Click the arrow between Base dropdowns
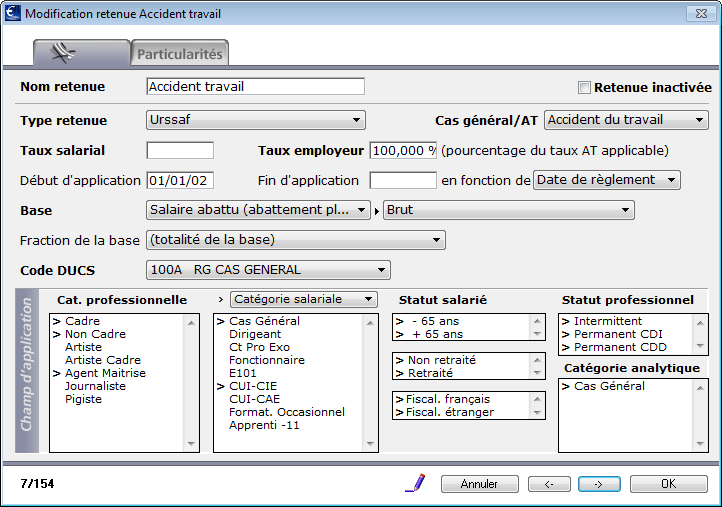The image size is (722, 507). 377,211
